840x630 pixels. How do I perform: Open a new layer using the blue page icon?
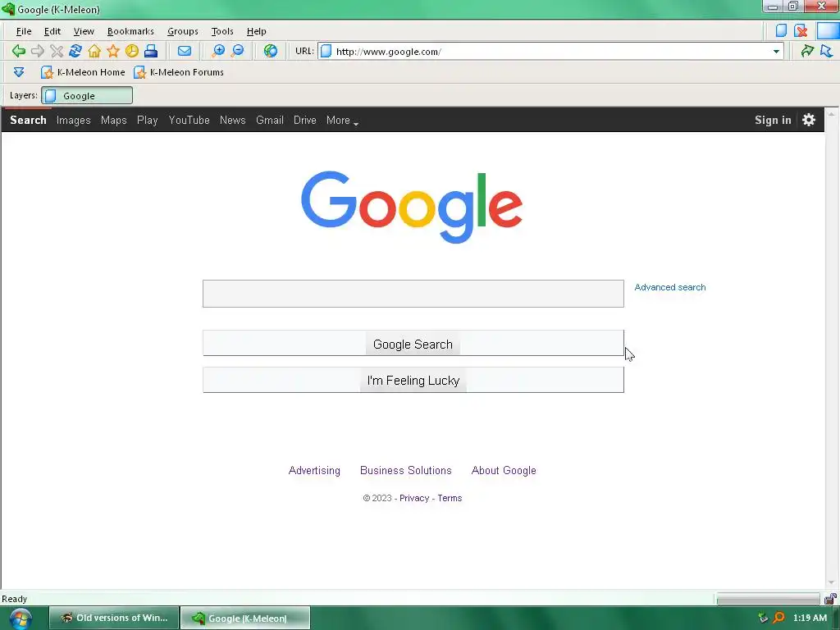point(781,30)
